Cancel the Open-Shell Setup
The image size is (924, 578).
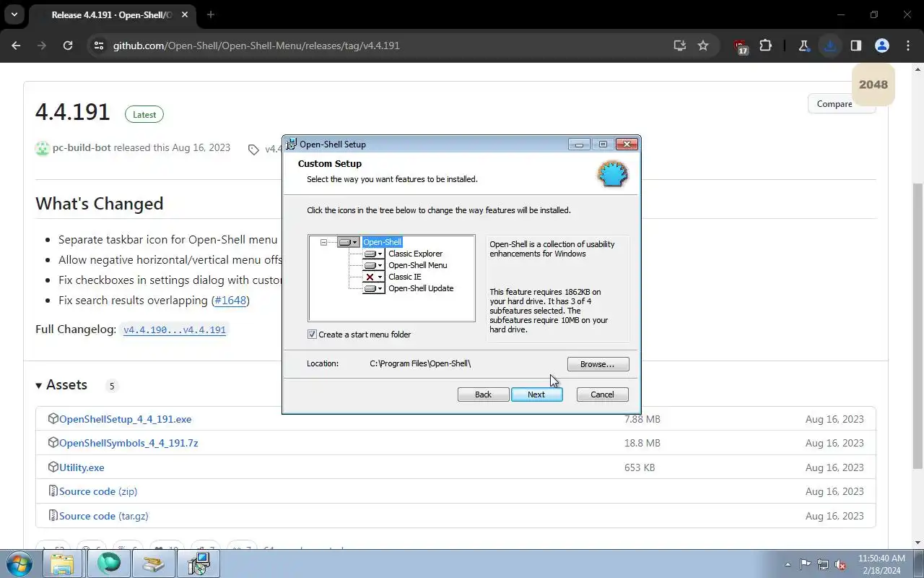(602, 394)
